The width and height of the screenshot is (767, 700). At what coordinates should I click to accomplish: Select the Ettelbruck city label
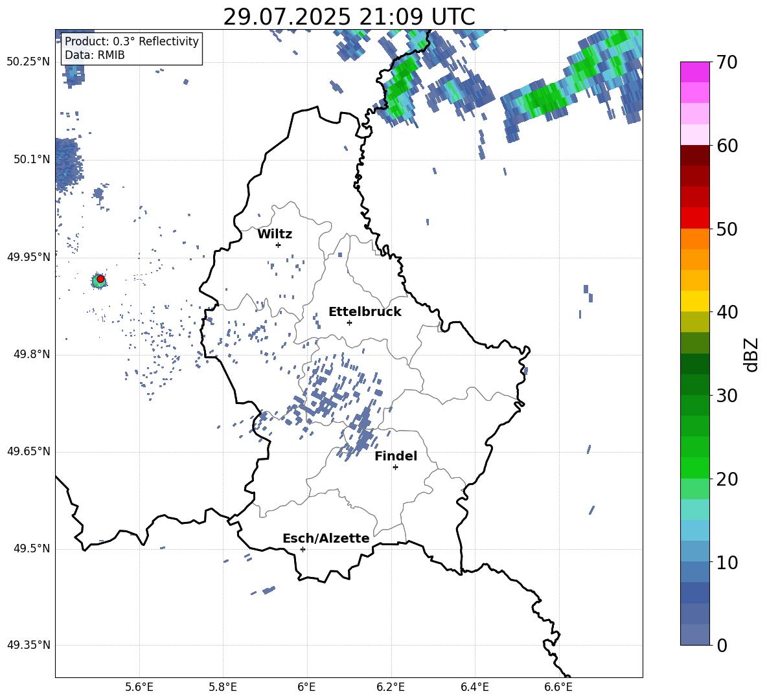click(x=365, y=312)
